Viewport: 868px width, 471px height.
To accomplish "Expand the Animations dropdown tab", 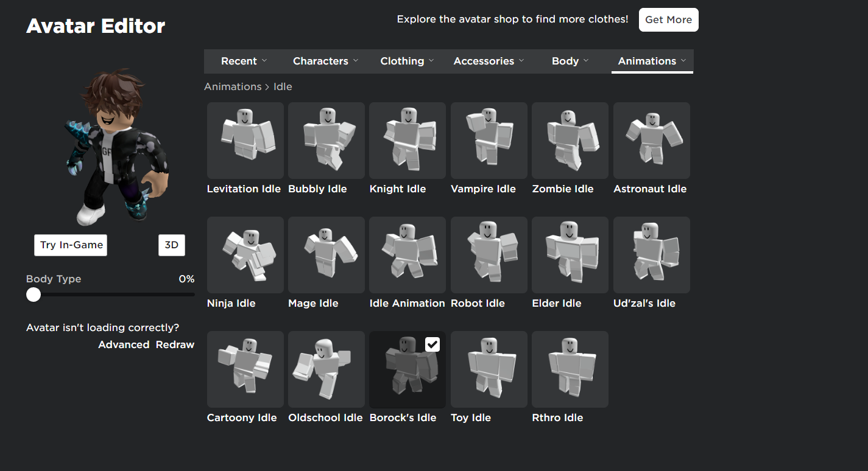I will (x=652, y=61).
